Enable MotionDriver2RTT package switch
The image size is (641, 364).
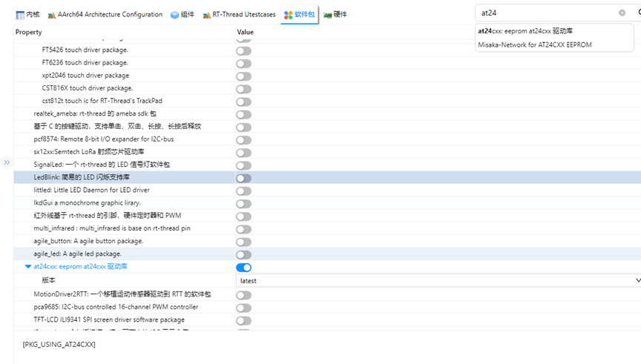(243, 295)
